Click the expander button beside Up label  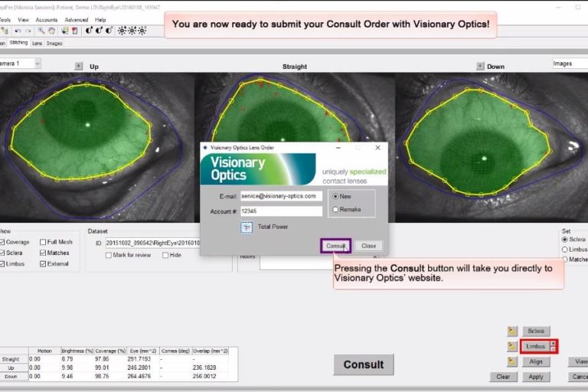point(78,67)
